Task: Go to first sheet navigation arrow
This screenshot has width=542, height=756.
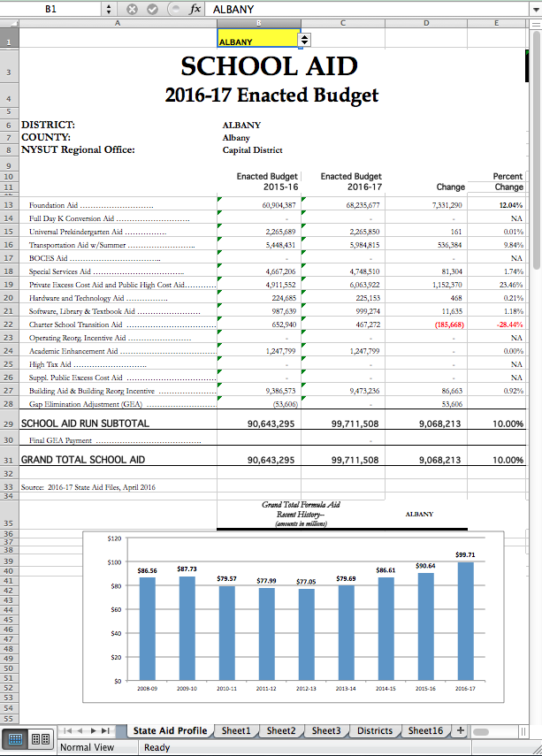Action: (x=67, y=731)
